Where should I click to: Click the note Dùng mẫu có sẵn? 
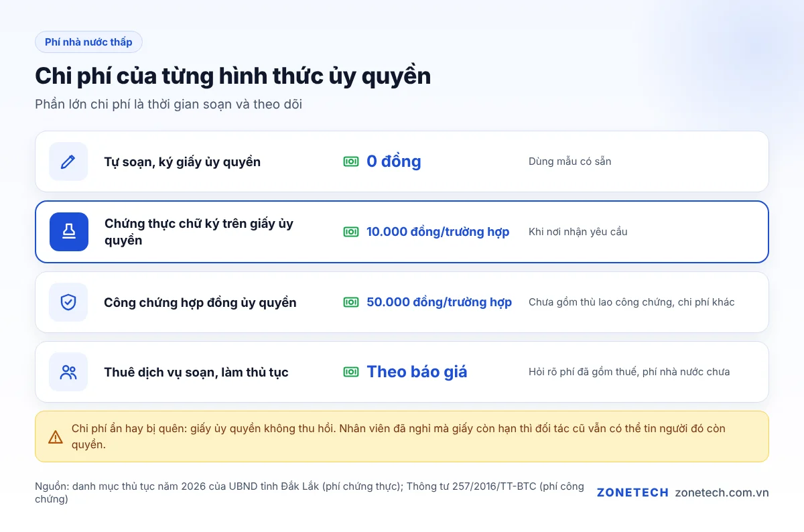point(570,161)
